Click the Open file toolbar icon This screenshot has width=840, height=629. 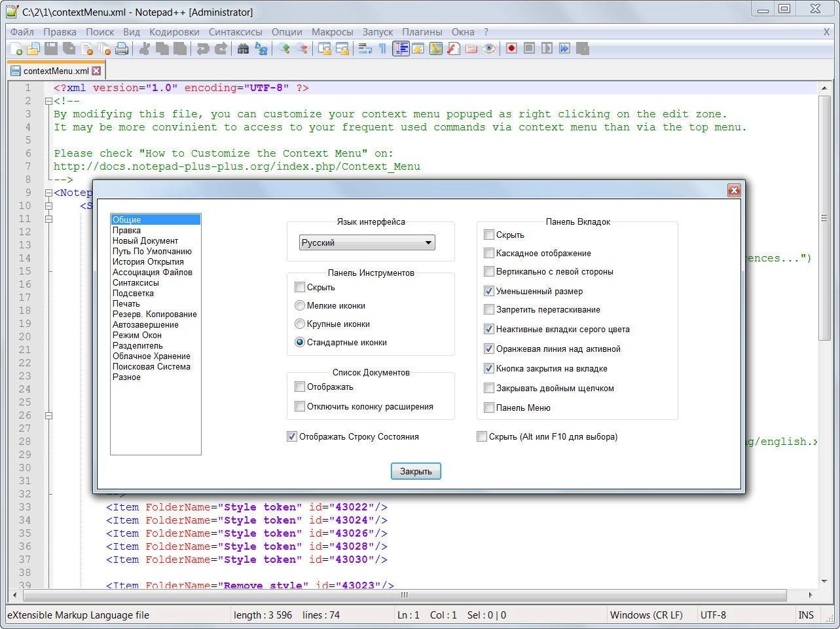tap(33, 48)
